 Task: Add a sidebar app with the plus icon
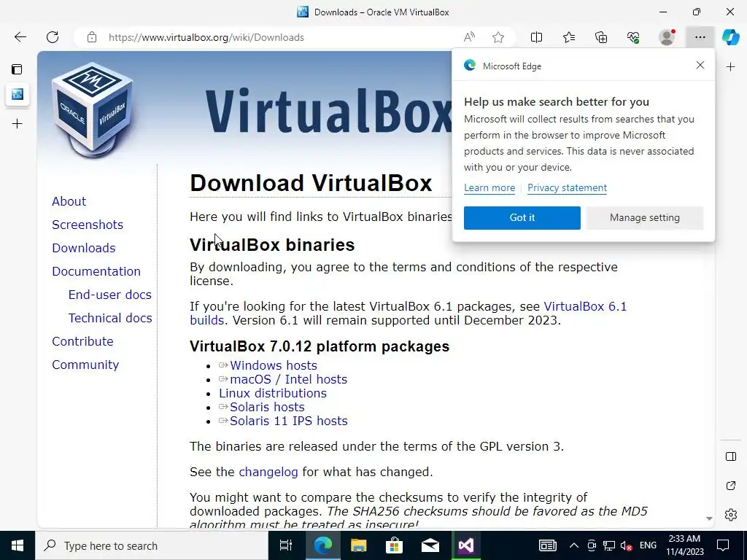(730, 67)
